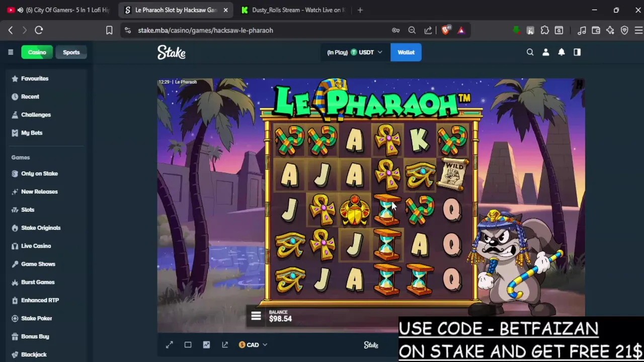Open live stats chart icon
644x362 pixels.
point(206,345)
